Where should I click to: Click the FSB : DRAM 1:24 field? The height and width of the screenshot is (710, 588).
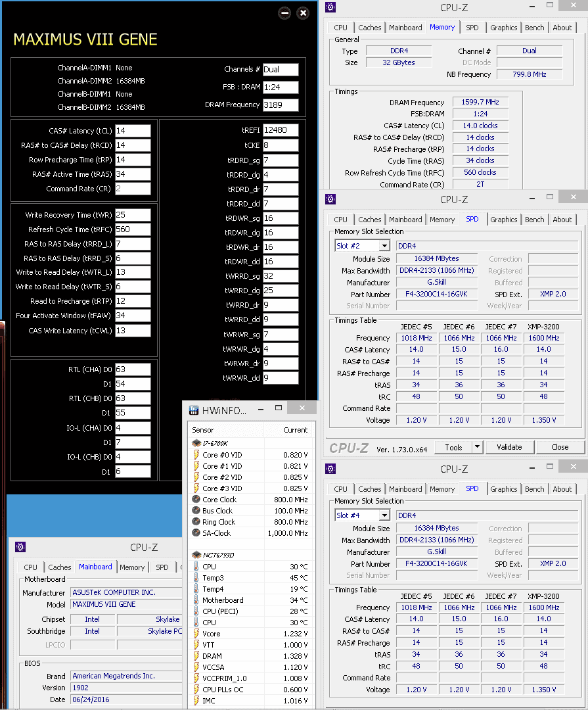tap(281, 87)
